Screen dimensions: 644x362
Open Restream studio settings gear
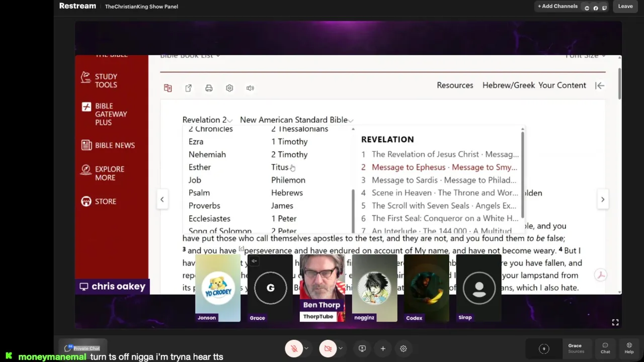[404, 348]
